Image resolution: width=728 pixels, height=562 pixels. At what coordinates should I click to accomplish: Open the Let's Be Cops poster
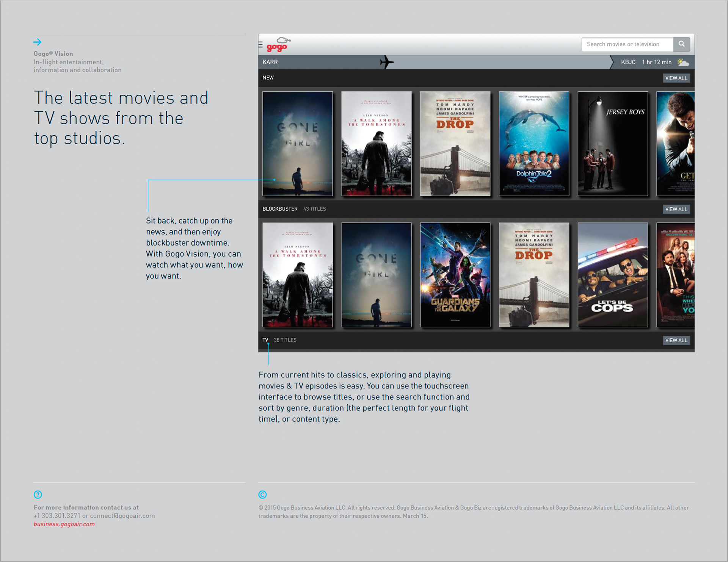[613, 275]
